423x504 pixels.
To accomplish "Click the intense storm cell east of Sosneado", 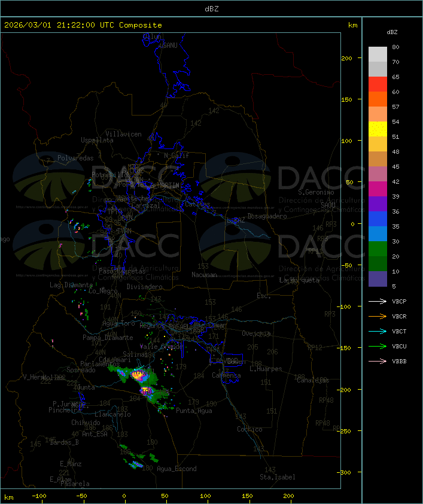I will click(x=139, y=375).
